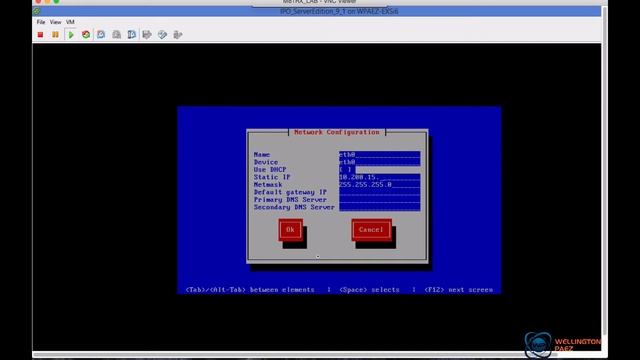640x360 pixels.
Task: Click the '<F12> next screen' hint text
Action: coord(458,290)
